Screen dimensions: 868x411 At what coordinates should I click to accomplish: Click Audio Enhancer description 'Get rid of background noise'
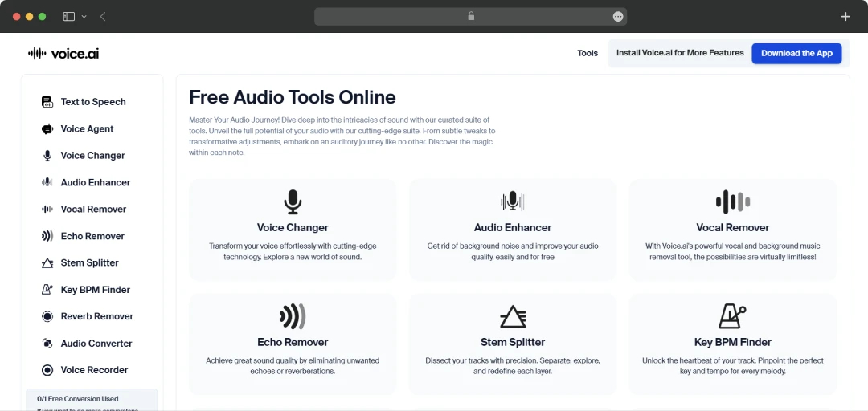[513, 252]
